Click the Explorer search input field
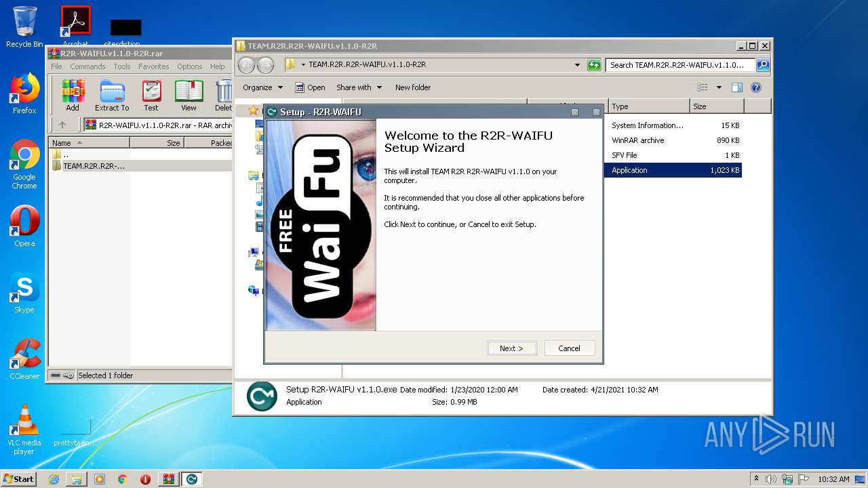Image resolution: width=868 pixels, height=488 pixels. [681, 65]
